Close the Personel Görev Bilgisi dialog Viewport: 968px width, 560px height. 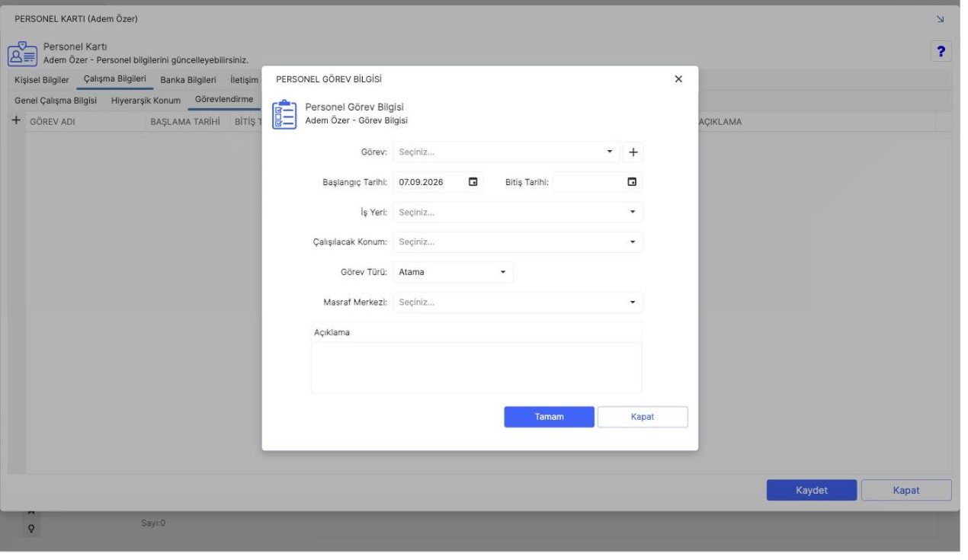tap(678, 78)
